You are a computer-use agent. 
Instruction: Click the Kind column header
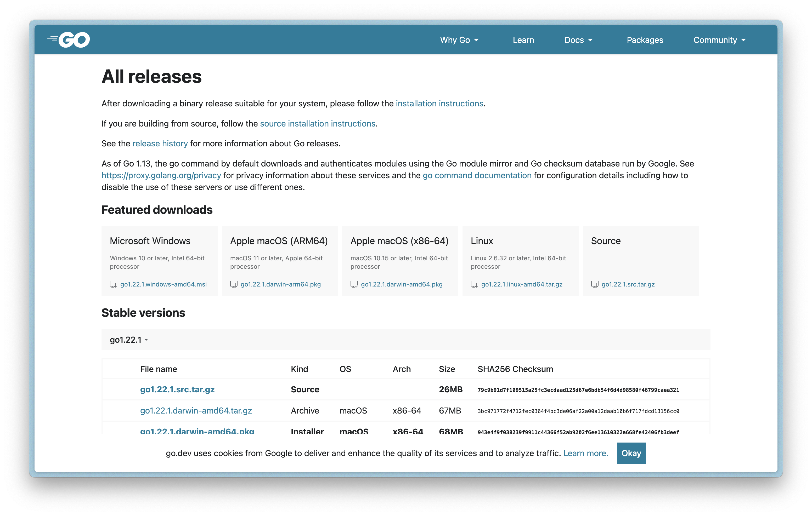(299, 369)
